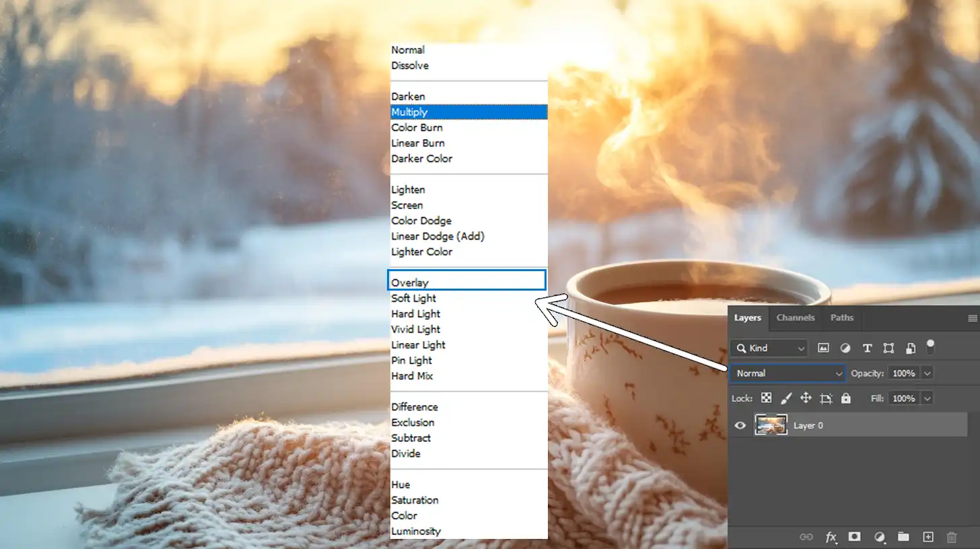Open the Kind filter dropdown
Viewport: 980px width, 549px height.
[769, 348]
